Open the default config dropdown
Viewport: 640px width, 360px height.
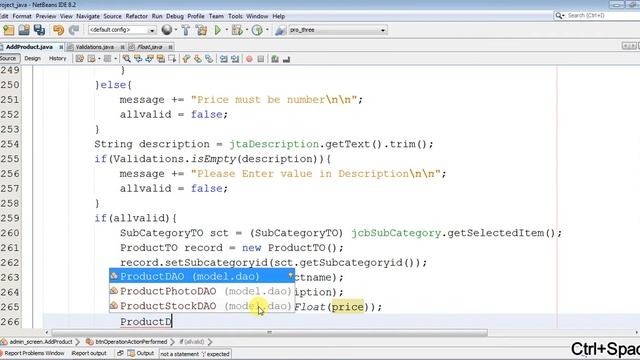tap(122, 30)
